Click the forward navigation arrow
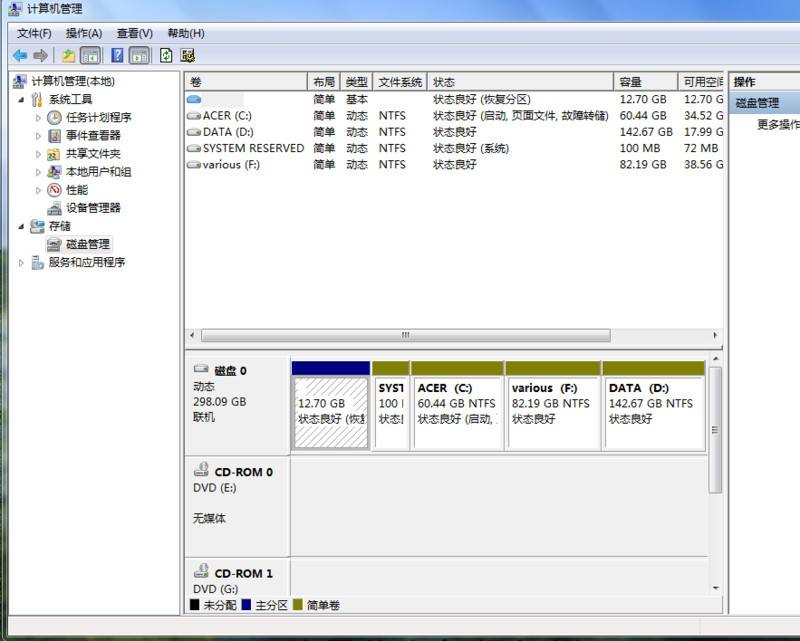Screen dimensions: 800x641 coord(40,55)
